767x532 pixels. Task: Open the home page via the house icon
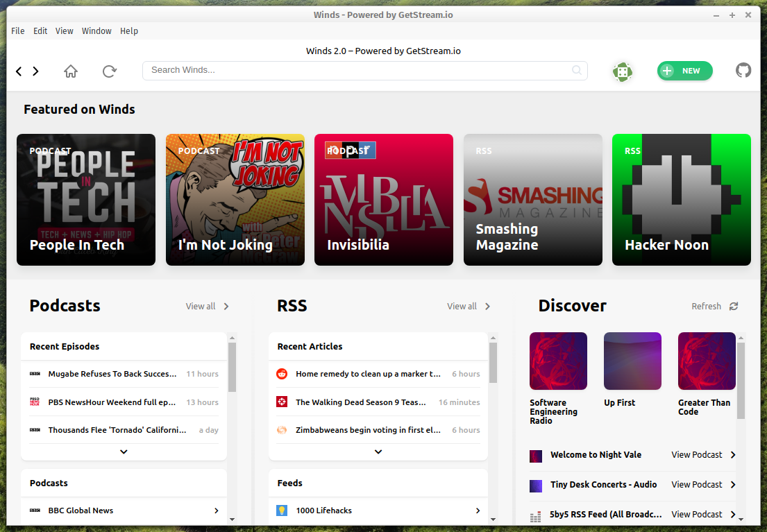71,71
